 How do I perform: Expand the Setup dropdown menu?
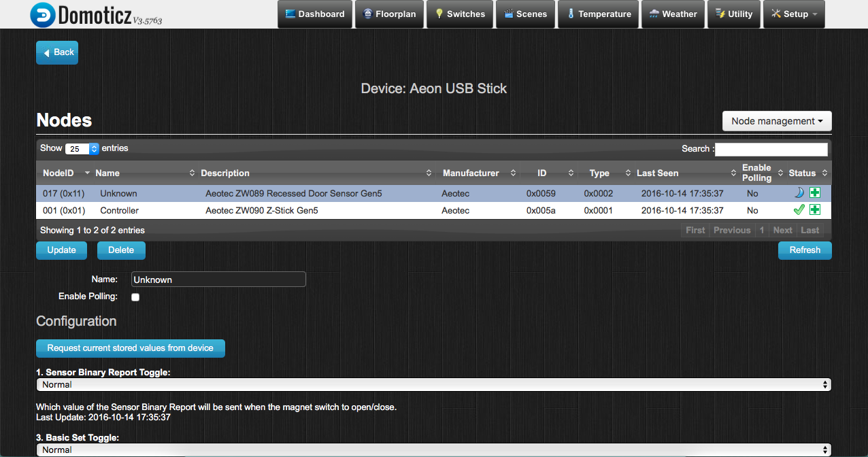794,14
